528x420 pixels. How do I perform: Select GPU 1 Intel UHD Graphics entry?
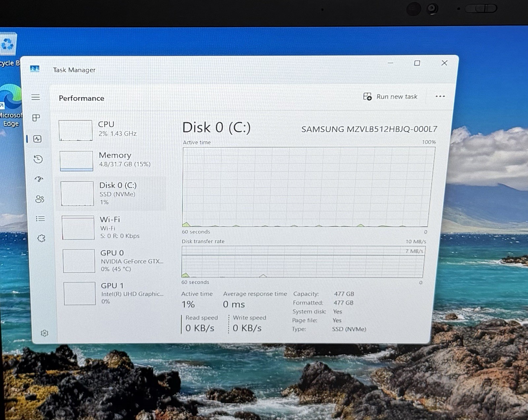coord(114,293)
